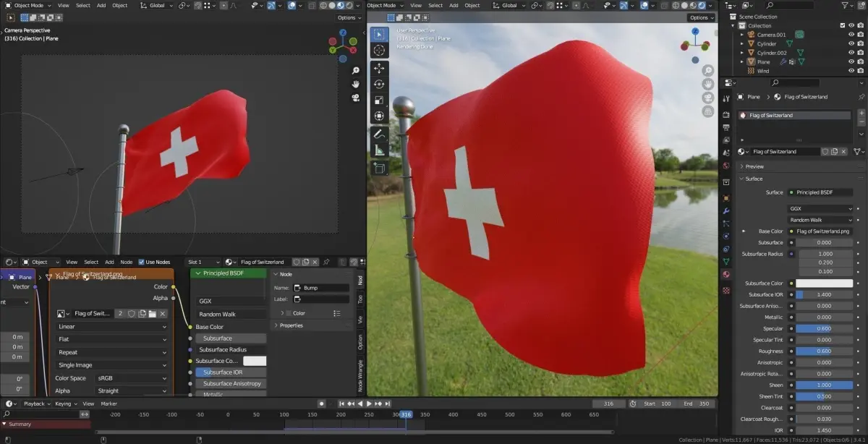Viewport: 868px width, 444px height.
Task: Select the Move tool in right viewport
Action: (x=379, y=68)
